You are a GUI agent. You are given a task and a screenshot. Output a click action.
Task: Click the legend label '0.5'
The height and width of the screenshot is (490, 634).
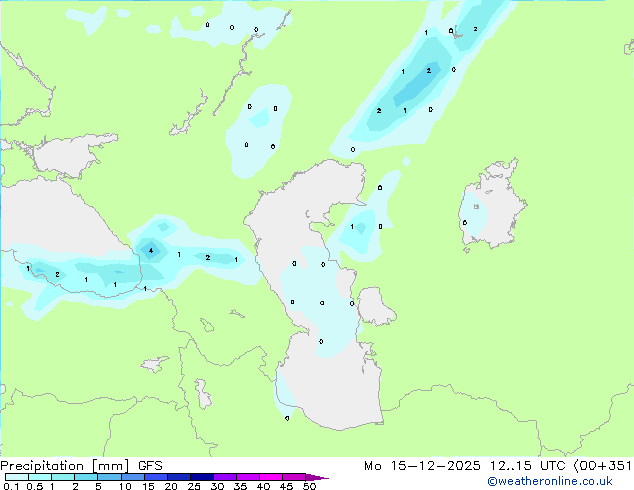35,486
